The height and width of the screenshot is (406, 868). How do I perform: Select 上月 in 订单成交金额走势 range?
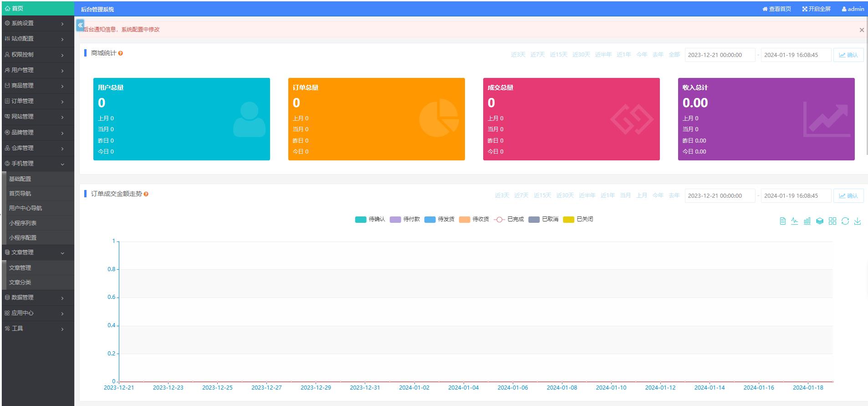click(x=642, y=195)
